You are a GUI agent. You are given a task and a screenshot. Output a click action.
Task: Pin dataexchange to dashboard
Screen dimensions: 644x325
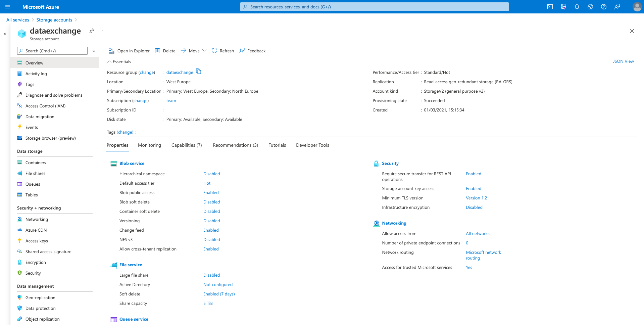pyautogui.click(x=91, y=31)
